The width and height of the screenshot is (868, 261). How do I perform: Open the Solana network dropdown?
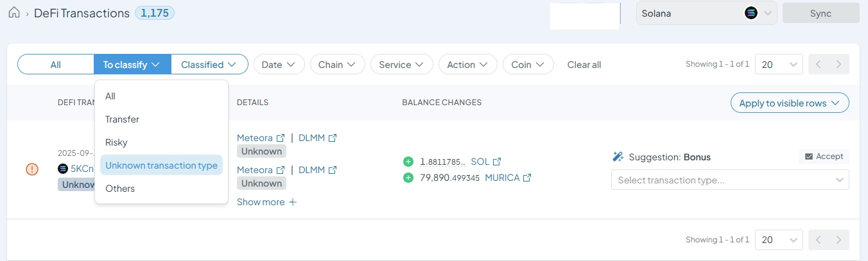tap(706, 13)
